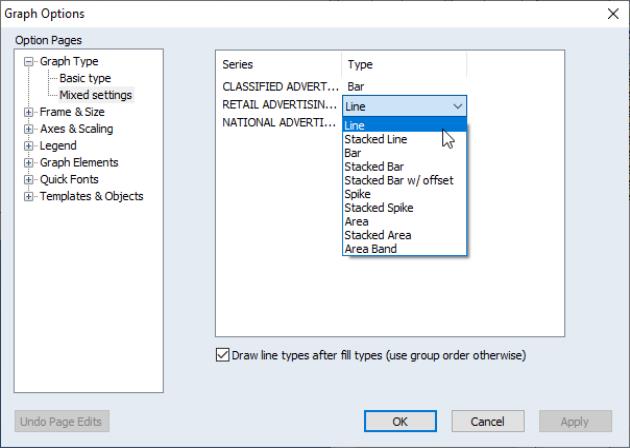
Task: Toggle Draw line types after fill types
Action: pyautogui.click(x=222, y=355)
